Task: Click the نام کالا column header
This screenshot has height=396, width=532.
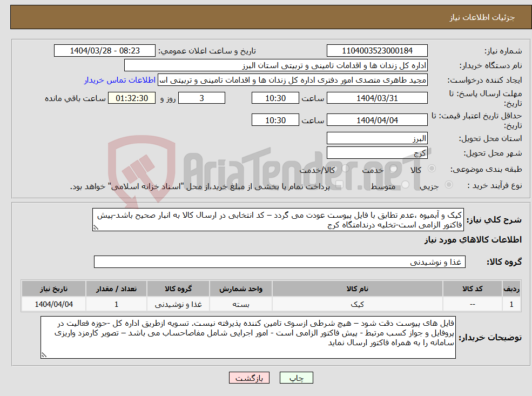Action: click(357, 289)
